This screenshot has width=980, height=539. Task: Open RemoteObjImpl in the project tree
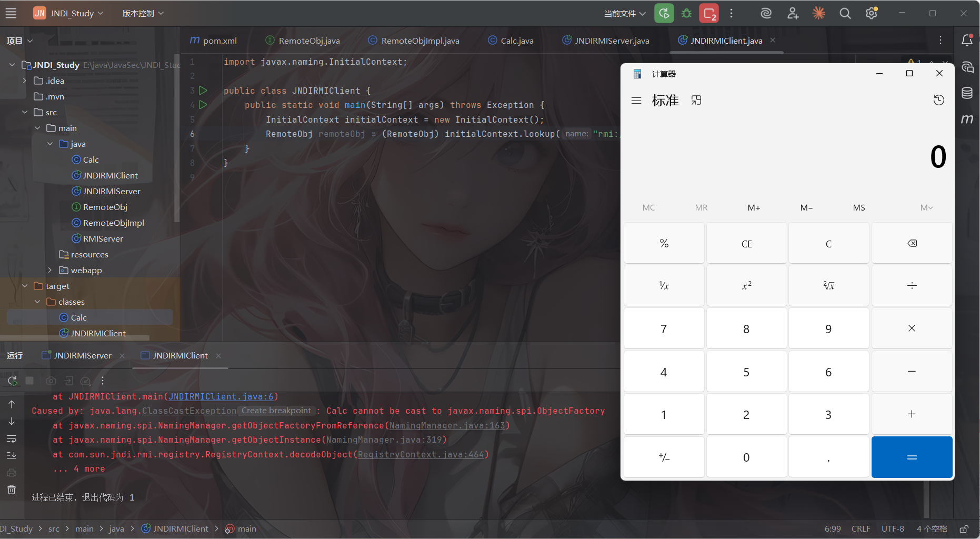pos(113,223)
